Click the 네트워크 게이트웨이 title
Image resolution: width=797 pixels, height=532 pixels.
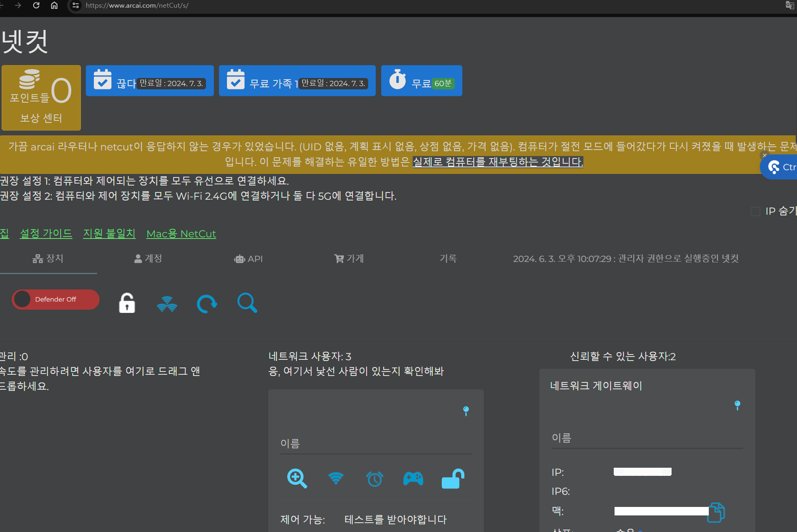tap(596, 386)
